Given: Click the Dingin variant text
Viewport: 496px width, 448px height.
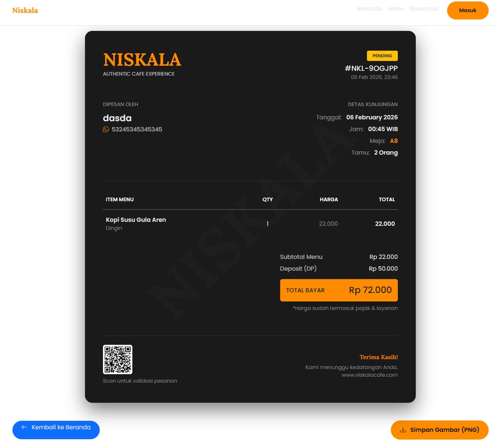Looking at the screenshot, I should (114, 228).
